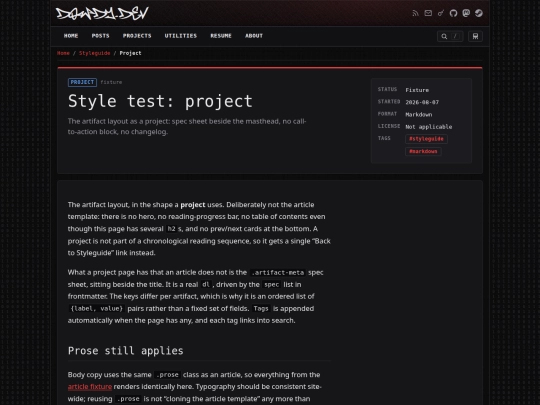Click the bold word 'project' in first paragraph
The height and width of the screenshot is (405, 540).
pyautogui.click(x=193, y=205)
